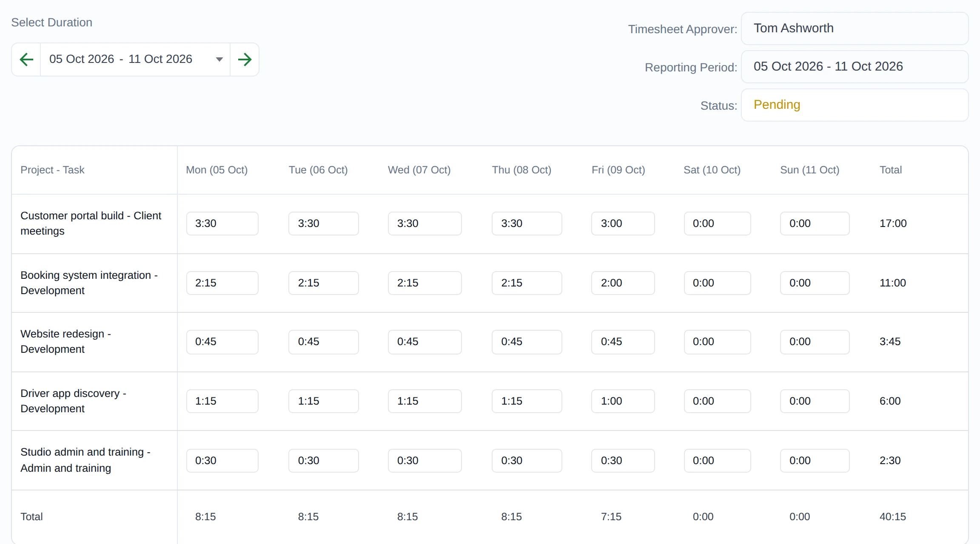Click the 'Sun (11 Oct)' column header
The height and width of the screenshot is (544, 980).
click(x=810, y=170)
